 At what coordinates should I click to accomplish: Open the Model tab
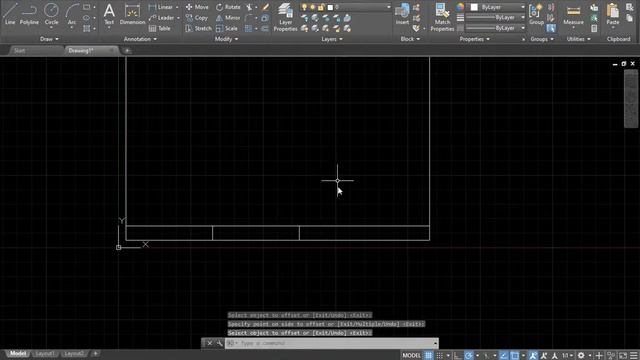coord(17,354)
